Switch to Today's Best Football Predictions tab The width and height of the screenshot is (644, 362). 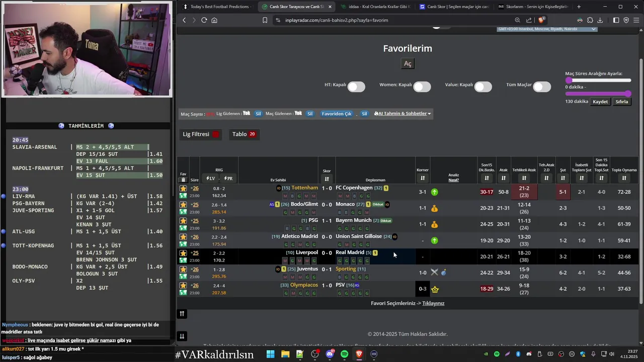[x=216, y=7]
